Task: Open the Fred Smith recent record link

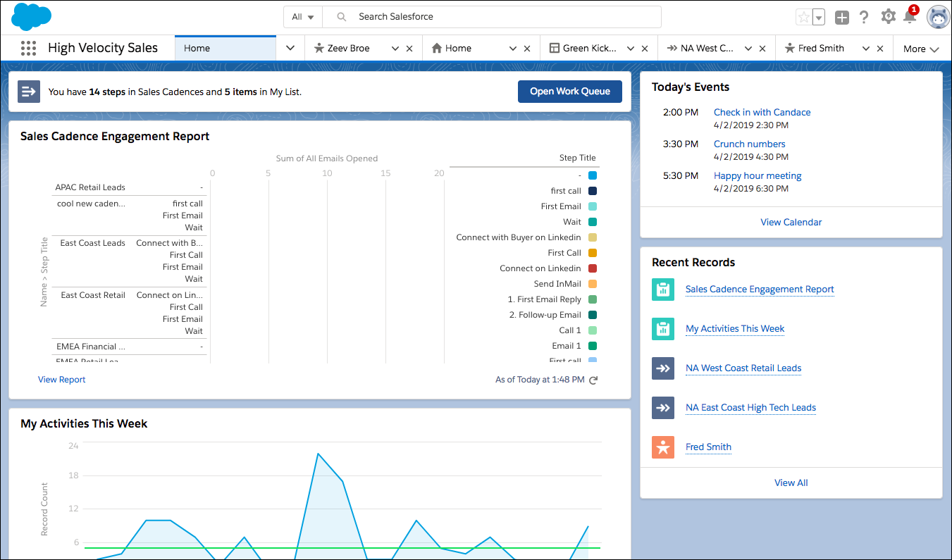Action: [708, 447]
